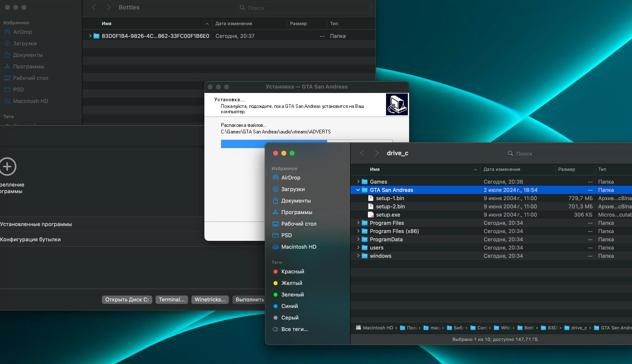Click the installer computer image
This screenshot has width=632, height=364.
[x=397, y=104]
